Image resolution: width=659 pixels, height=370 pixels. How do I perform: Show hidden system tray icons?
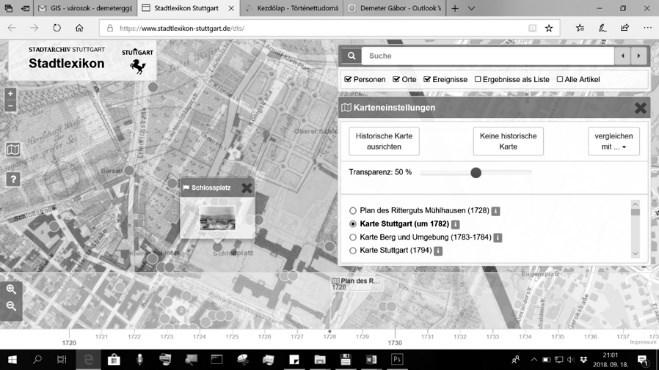(533, 359)
